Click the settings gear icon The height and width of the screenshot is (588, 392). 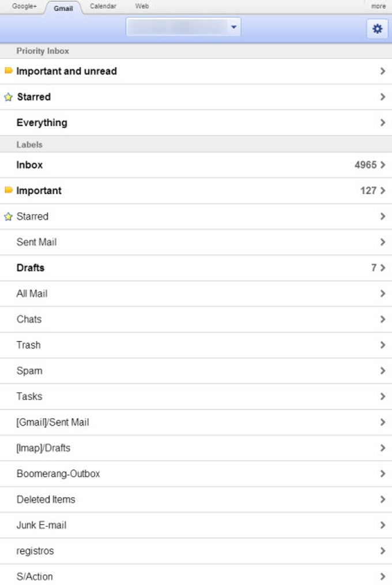(377, 28)
